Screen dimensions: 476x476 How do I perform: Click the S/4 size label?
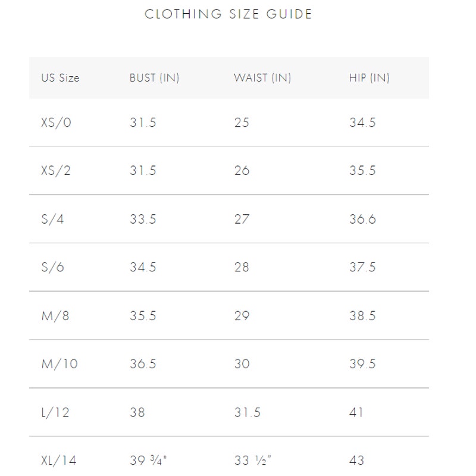[52, 219]
